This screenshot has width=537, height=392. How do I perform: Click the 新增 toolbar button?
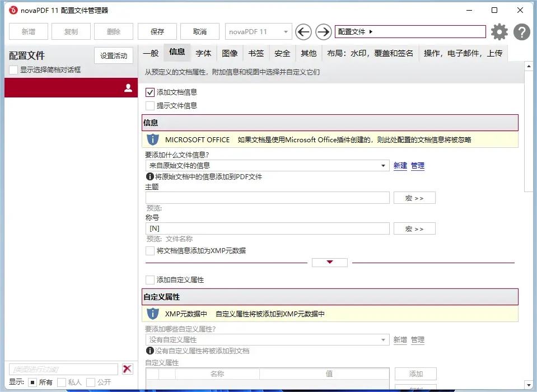pos(29,32)
